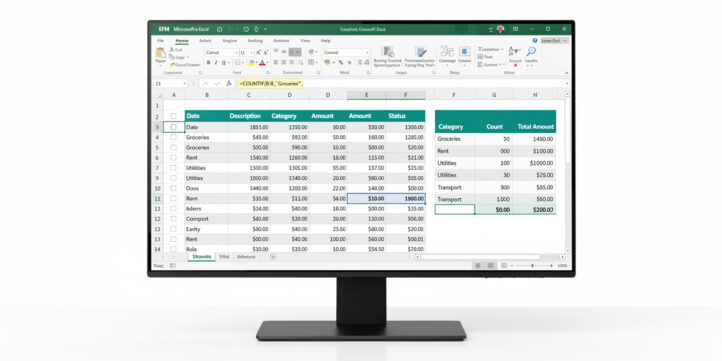The image size is (722, 361).
Task: Open the fill color dropdown arrow
Action: click(256, 63)
